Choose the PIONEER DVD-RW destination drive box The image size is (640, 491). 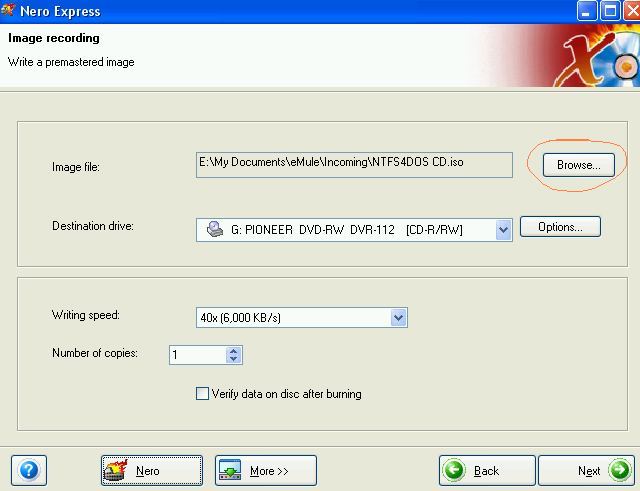[x=354, y=230]
